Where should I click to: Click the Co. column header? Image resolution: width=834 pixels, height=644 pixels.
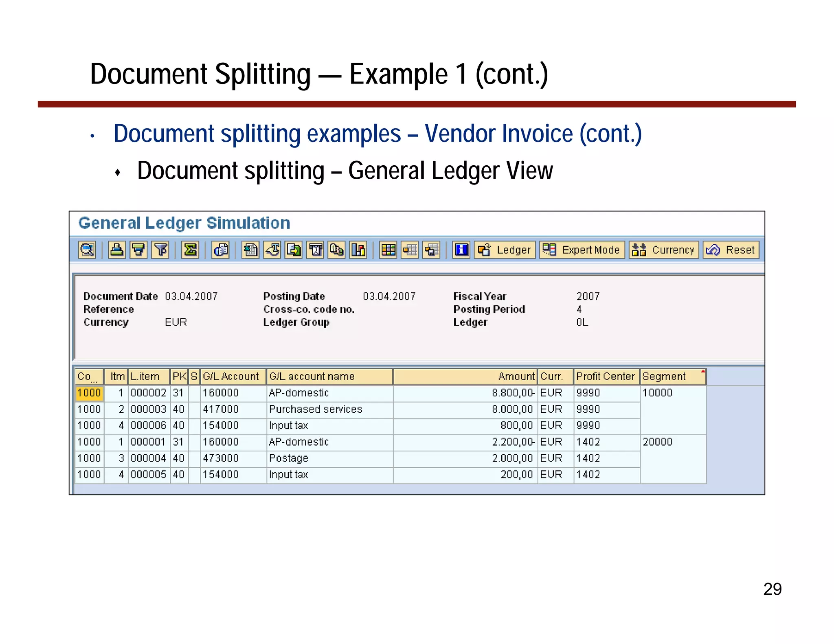[89, 377]
